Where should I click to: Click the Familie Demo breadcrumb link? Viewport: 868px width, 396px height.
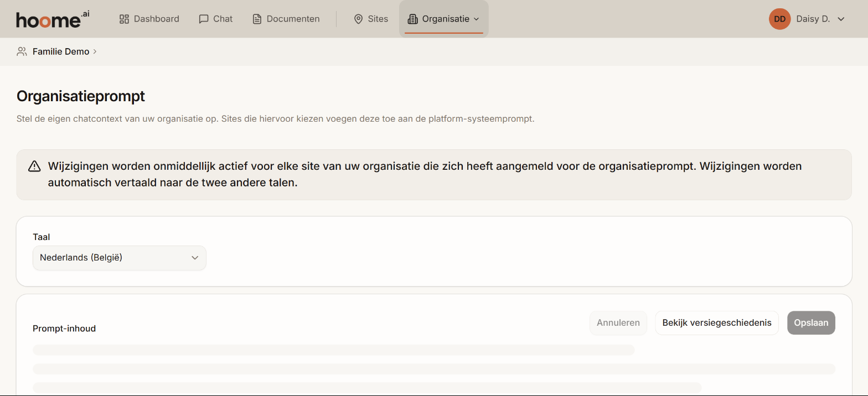(x=61, y=51)
